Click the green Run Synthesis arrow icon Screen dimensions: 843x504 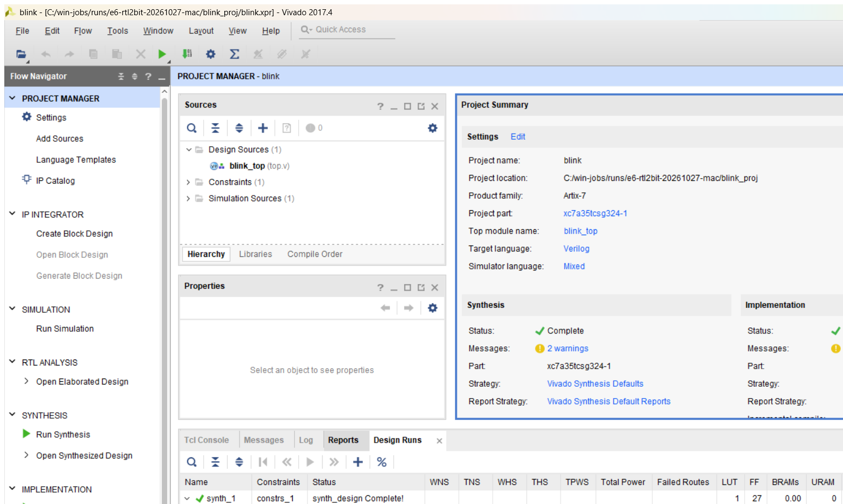pyautogui.click(x=27, y=434)
